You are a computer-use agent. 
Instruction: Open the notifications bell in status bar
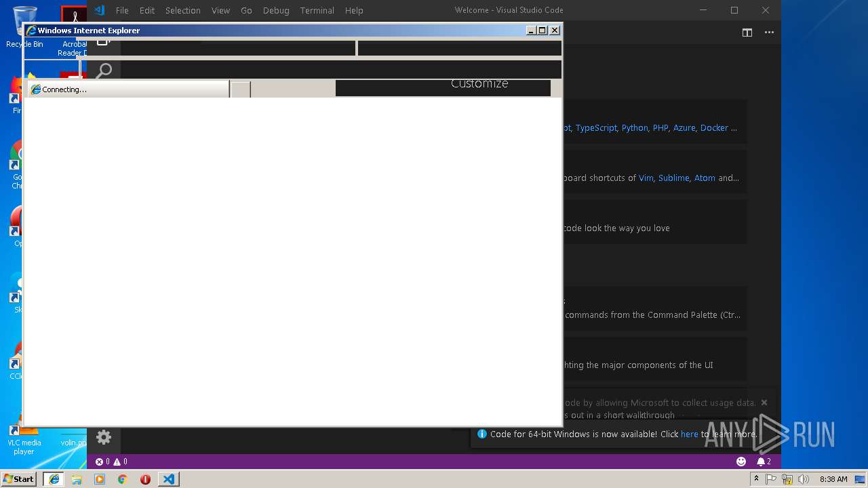[764, 462]
